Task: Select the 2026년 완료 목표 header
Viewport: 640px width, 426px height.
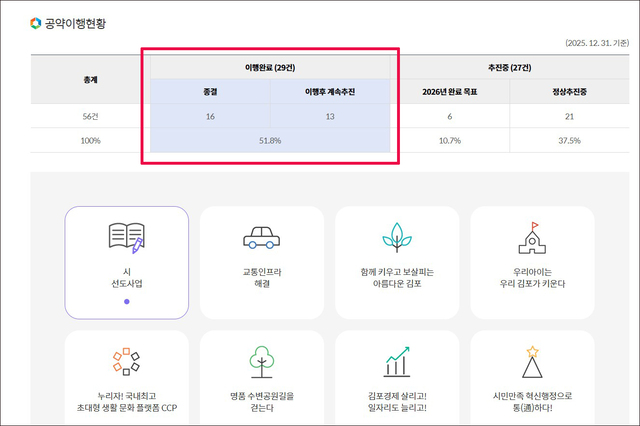Action: (450, 91)
